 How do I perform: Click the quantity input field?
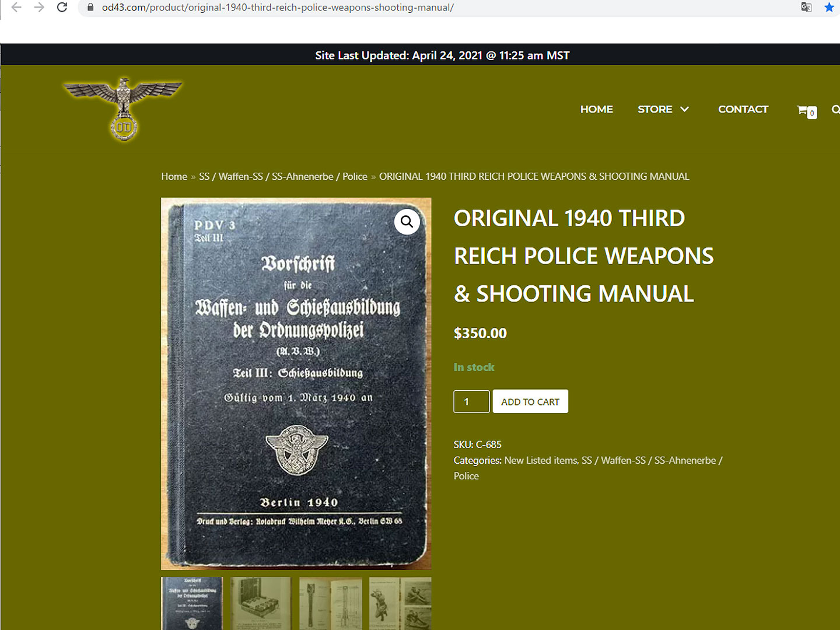[471, 401]
